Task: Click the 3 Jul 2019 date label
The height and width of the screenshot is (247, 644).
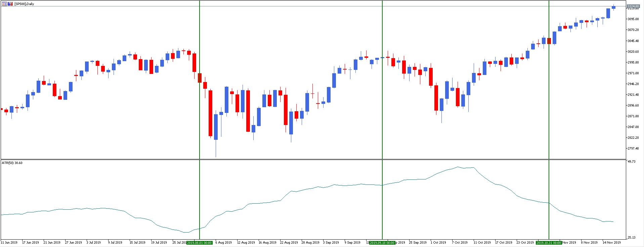Action: pos(94,243)
